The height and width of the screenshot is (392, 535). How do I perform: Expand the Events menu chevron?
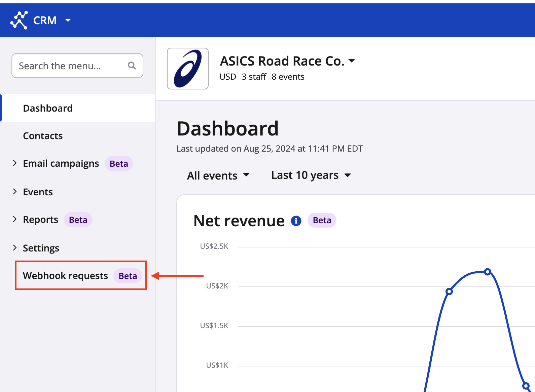[x=14, y=192]
